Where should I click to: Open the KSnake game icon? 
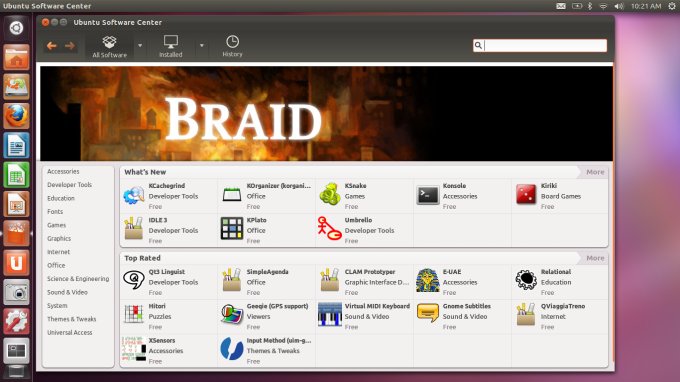click(330, 194)
